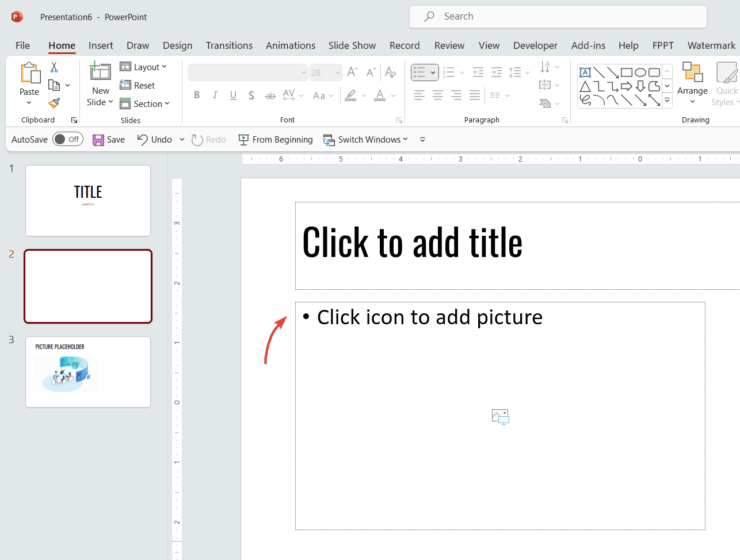Toggle text shadow formatting

[251, 95]
